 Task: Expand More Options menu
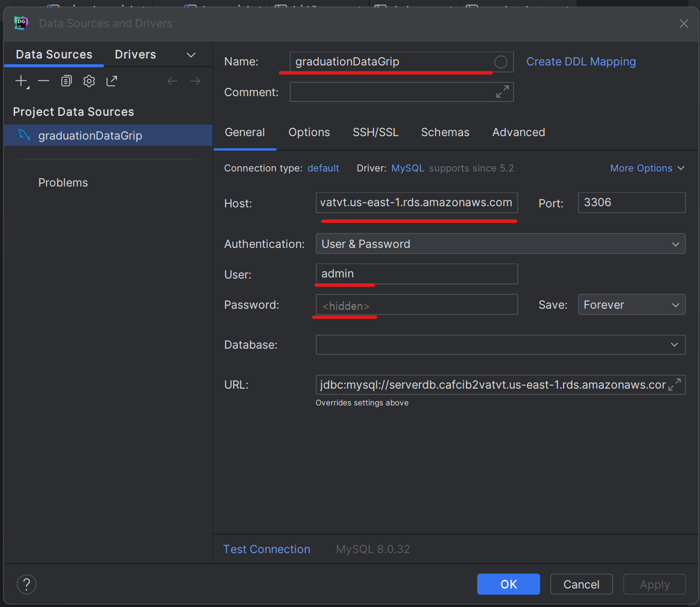pos(647,168)
